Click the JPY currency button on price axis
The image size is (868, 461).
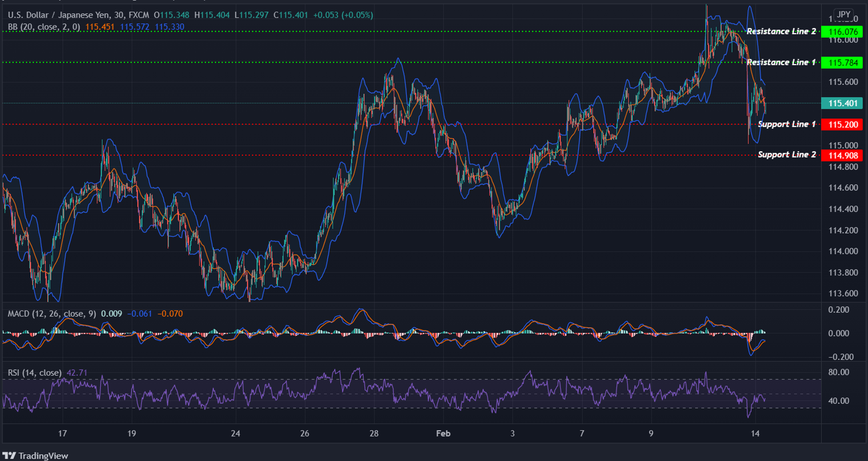click(844, 15)
